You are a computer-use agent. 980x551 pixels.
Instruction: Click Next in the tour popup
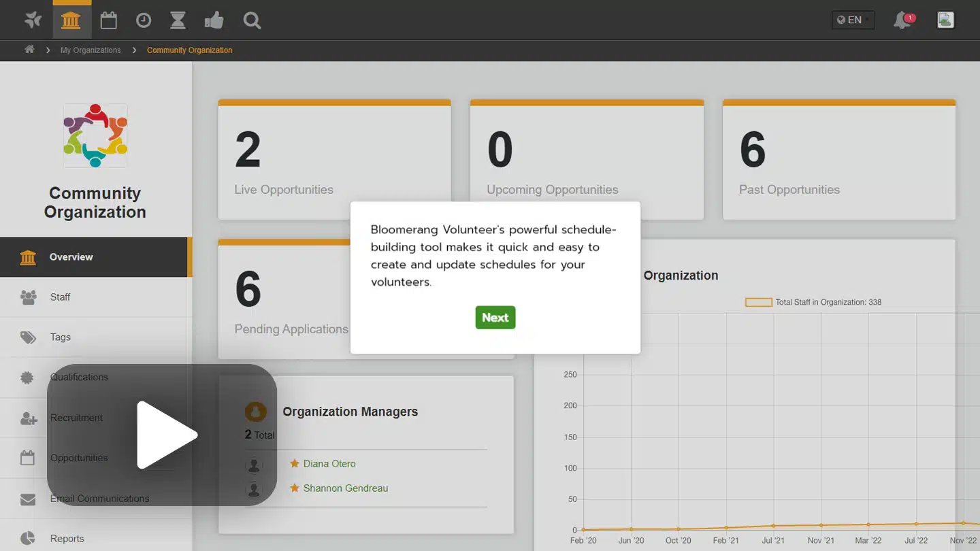click(495, 317)
